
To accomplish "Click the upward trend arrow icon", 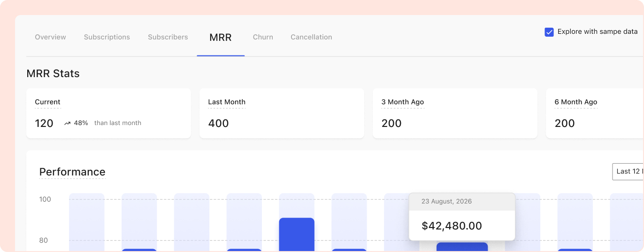I will (x=67, y=123).
